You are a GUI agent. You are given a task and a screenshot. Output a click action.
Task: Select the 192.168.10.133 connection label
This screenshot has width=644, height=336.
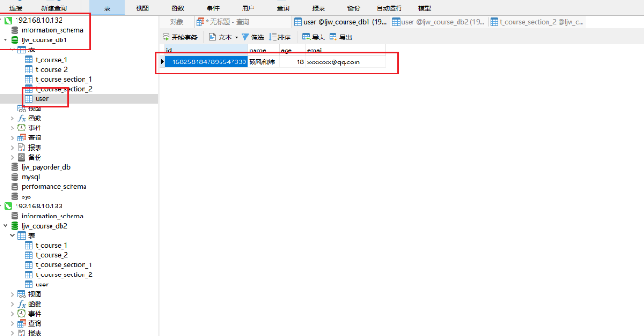point(39,206)
